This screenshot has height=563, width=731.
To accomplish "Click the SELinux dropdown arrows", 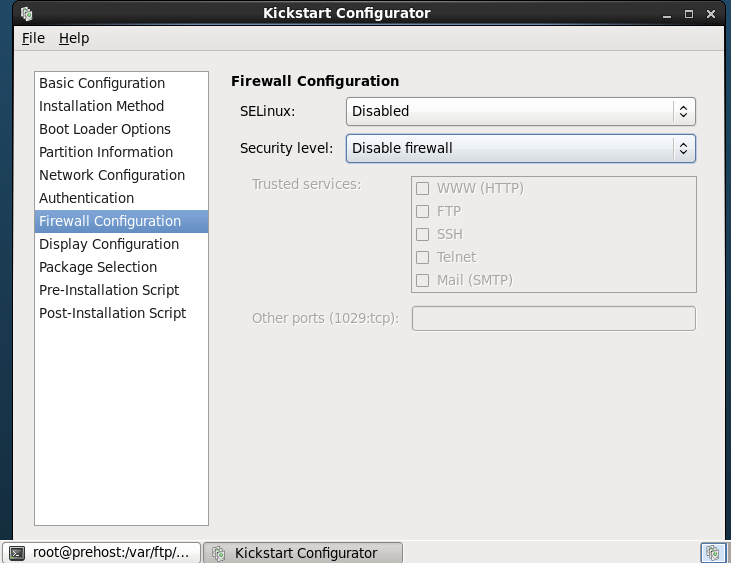I will coord(683,111).
